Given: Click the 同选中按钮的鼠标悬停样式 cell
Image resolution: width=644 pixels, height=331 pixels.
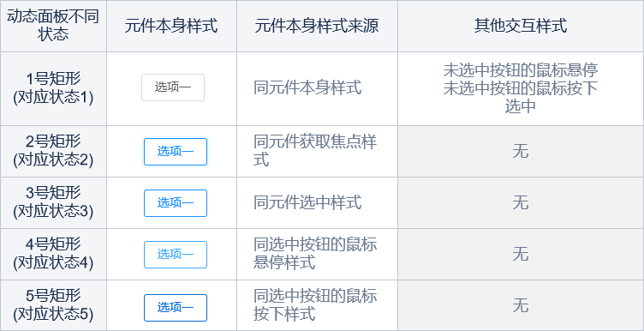Looking at the screenshot, I should (317, 254).
